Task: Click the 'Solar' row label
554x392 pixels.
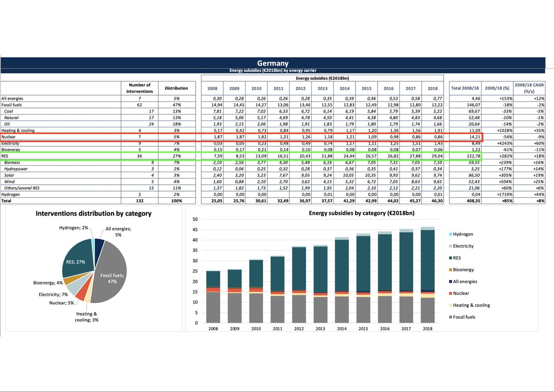Action: point(9,176)
